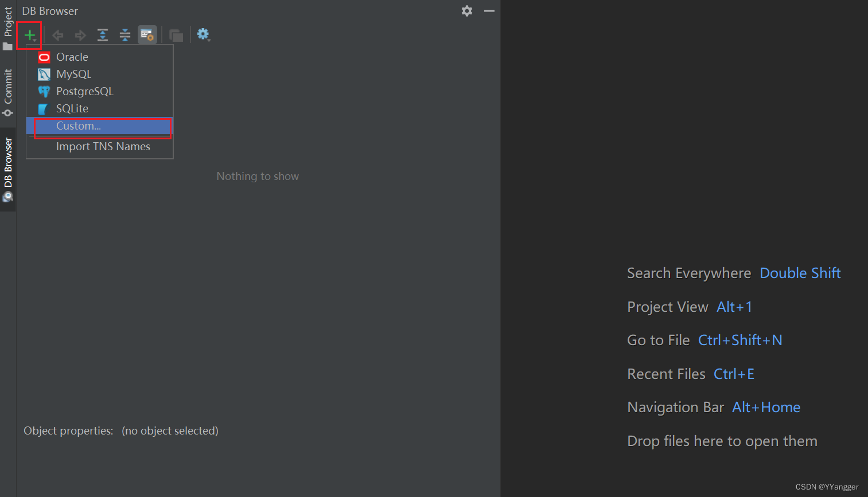Open the tool window options gear

467,11
